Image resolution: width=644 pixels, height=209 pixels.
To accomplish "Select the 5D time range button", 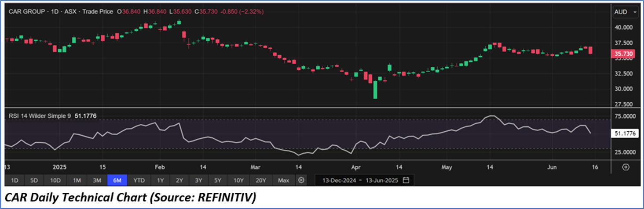I will click(34, 180).
